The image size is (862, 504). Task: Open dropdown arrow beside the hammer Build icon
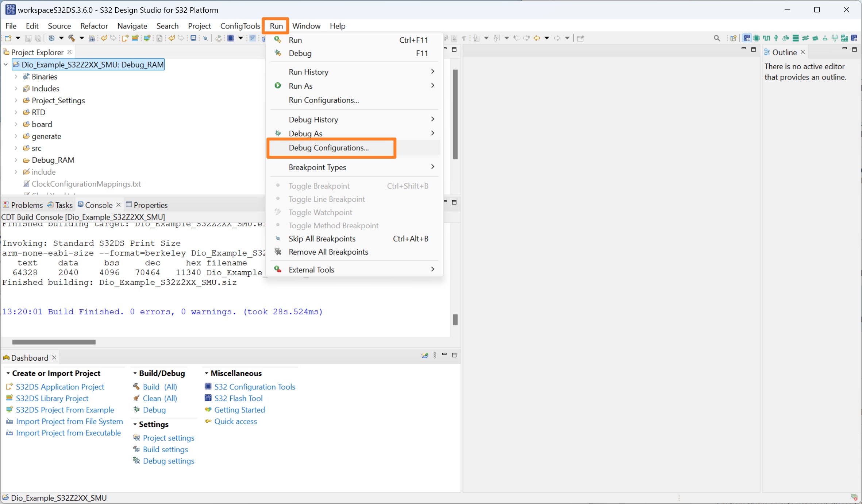tap(82, 38)
